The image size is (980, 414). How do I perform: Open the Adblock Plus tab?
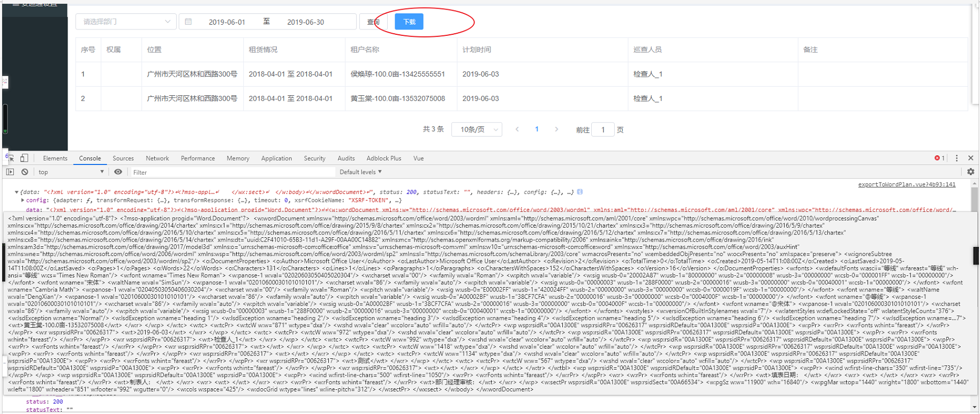[x=383, y=159]
